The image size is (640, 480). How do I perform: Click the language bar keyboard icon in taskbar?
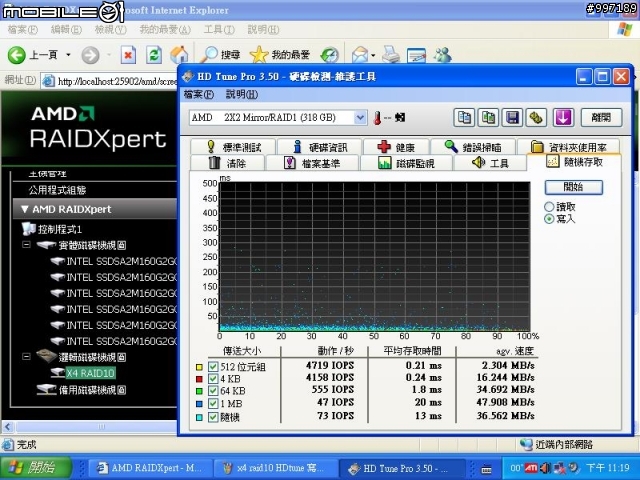pos(487,469)
